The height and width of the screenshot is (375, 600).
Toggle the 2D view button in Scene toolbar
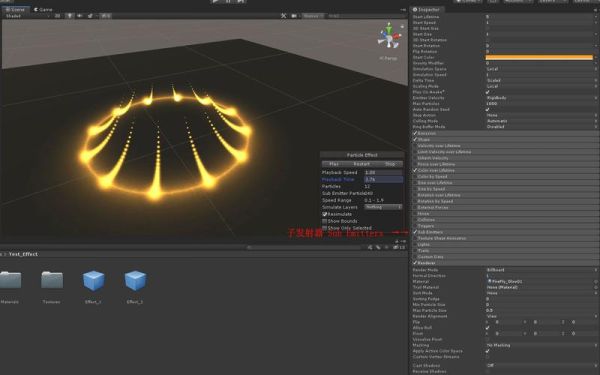(57, 16)
